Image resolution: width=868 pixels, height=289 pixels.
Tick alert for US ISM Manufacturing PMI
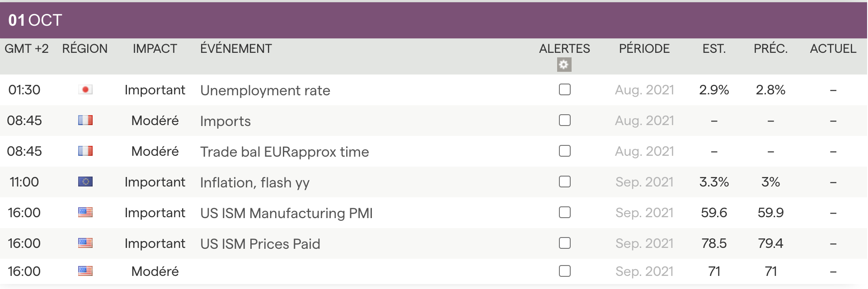[x=564, y=213]
